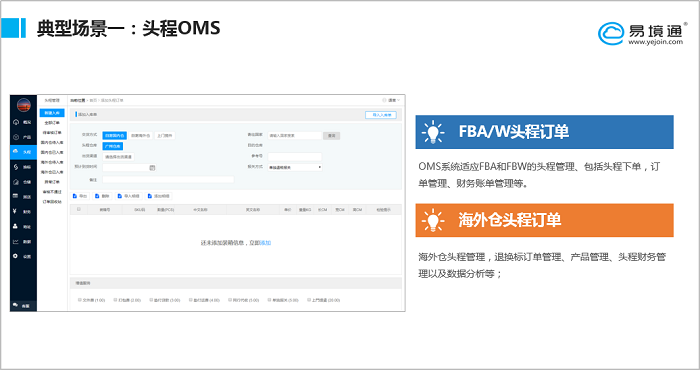Click the blue 添加 link in empty table
The image size is (700, 370).
tap(266, 243)
